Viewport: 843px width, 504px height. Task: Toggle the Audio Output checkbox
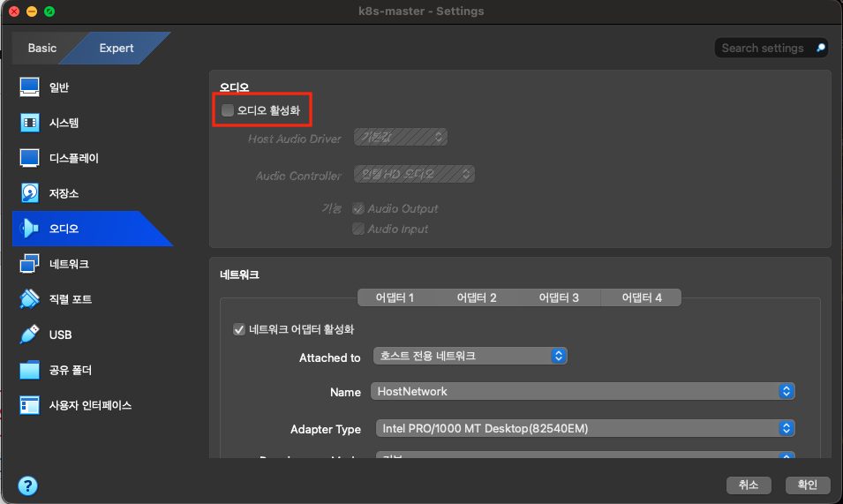[x=358, y=208]
